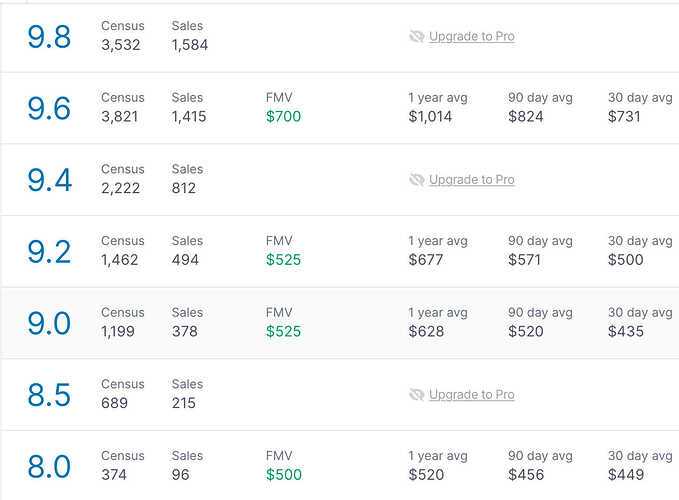Open Upgrade to Pro link for grade 8.5
Screen dimensions: 679x500
click(472, 394)
